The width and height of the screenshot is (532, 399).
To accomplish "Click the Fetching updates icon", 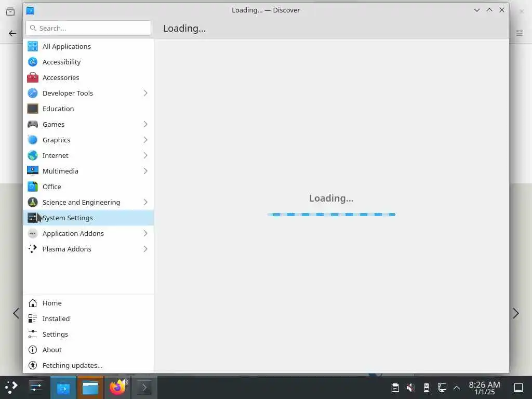I will [33, 366].
